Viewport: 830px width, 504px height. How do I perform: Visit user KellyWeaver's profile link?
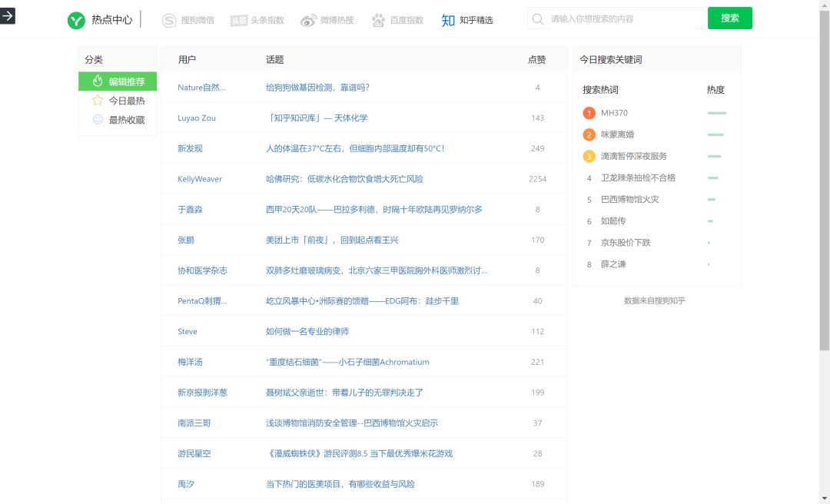(199, 179)
